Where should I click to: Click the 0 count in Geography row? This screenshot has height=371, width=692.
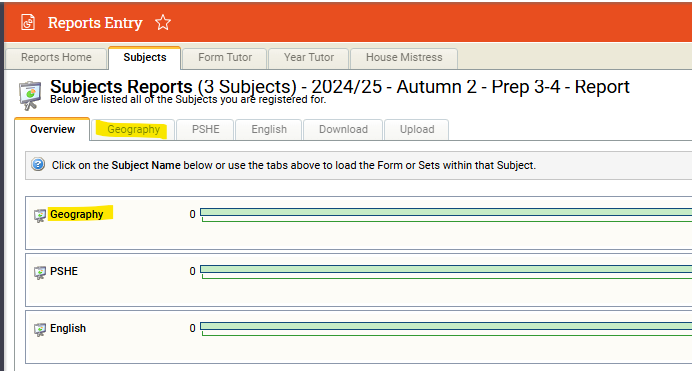(192, 214)
